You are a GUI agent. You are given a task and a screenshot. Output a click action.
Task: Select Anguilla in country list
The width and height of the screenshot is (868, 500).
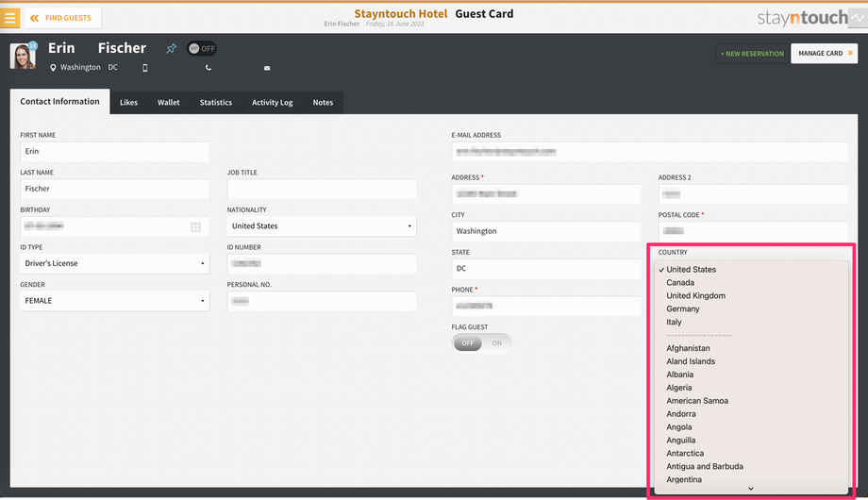pos(751,441)
